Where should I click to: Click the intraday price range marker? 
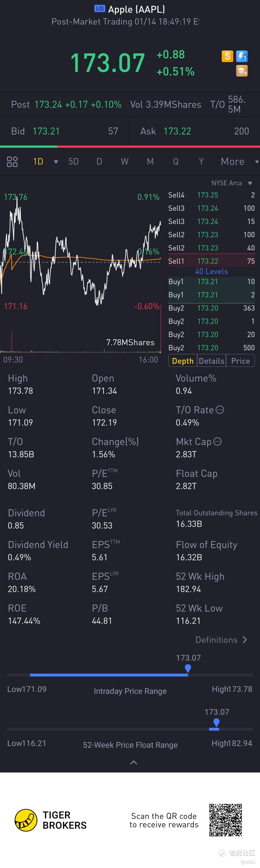[188, 668]
